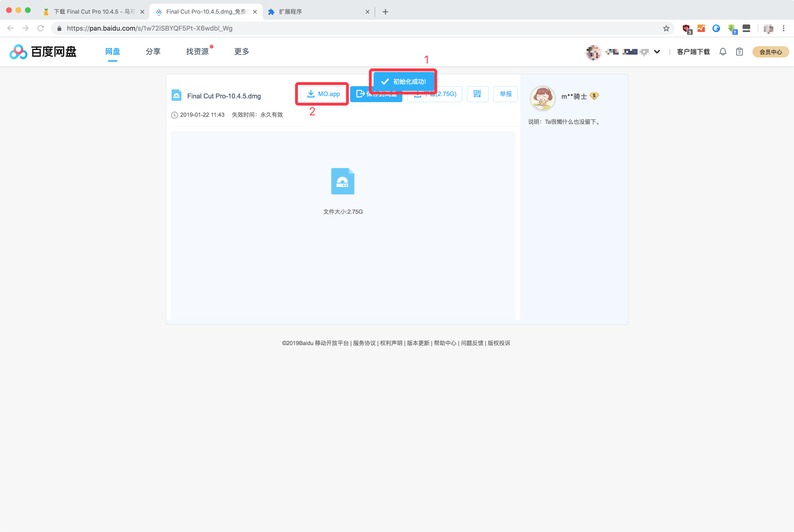
Task: Close the Final Cut Pro-10.4.5.dmg browser tab
Action: 255,12
